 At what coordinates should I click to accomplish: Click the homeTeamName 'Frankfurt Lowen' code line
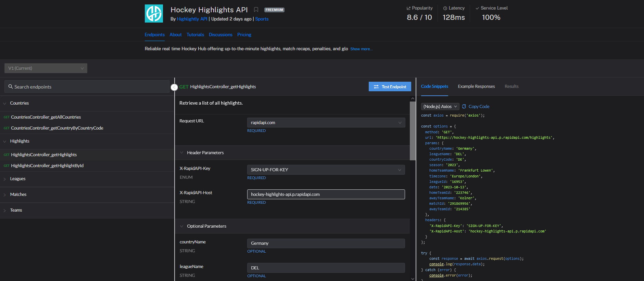pos(462,170)
